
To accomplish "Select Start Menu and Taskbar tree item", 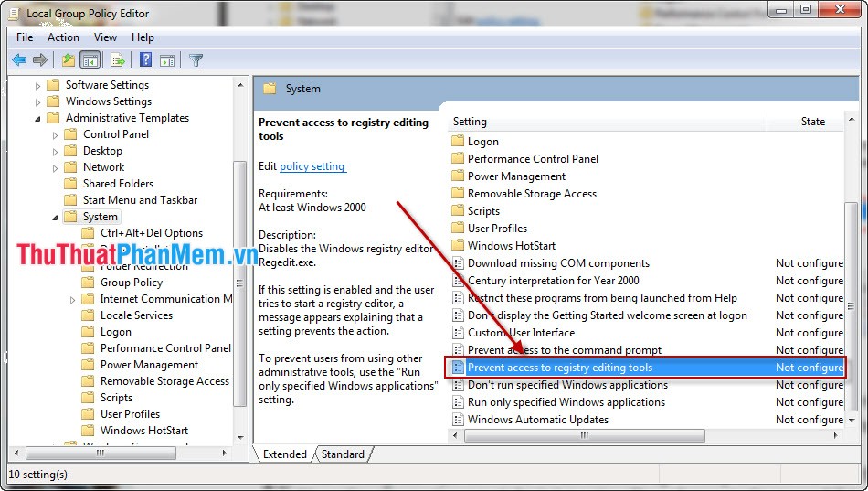I will click(140, 199).
